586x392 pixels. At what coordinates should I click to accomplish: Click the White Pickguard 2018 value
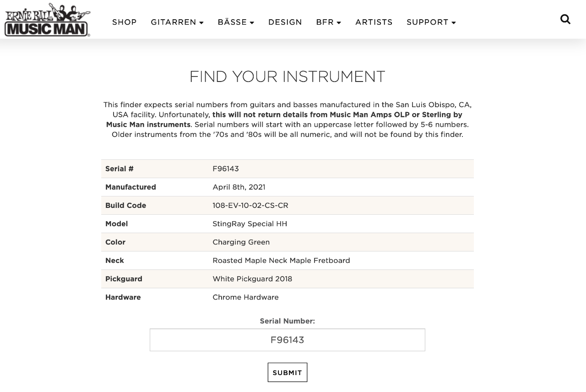click(x=252, y=278)
